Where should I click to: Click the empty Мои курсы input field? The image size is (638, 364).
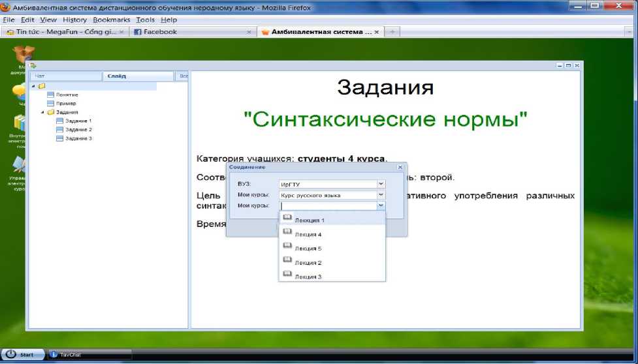tap(328, 205)
